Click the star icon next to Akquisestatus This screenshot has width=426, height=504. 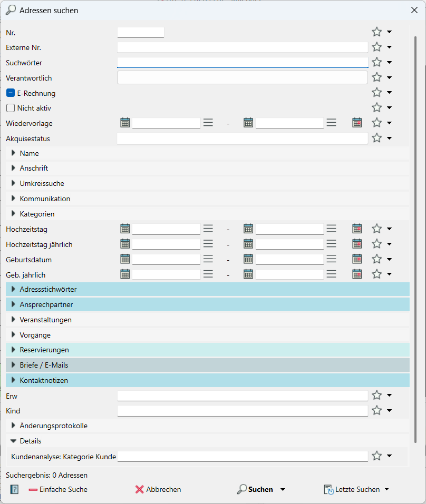coord(376,139)
